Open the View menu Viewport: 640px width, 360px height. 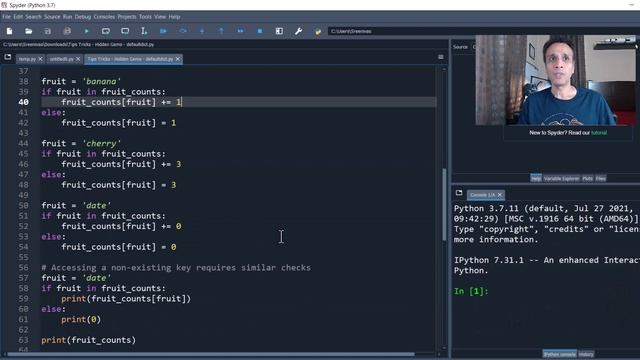tap(160, 17)
